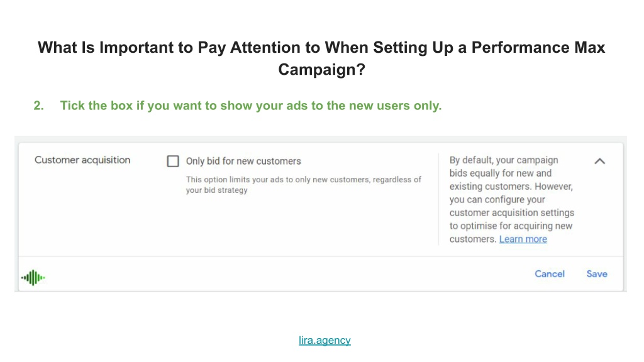Click the 'customer acquisition settings' help text line

[512, 212]
